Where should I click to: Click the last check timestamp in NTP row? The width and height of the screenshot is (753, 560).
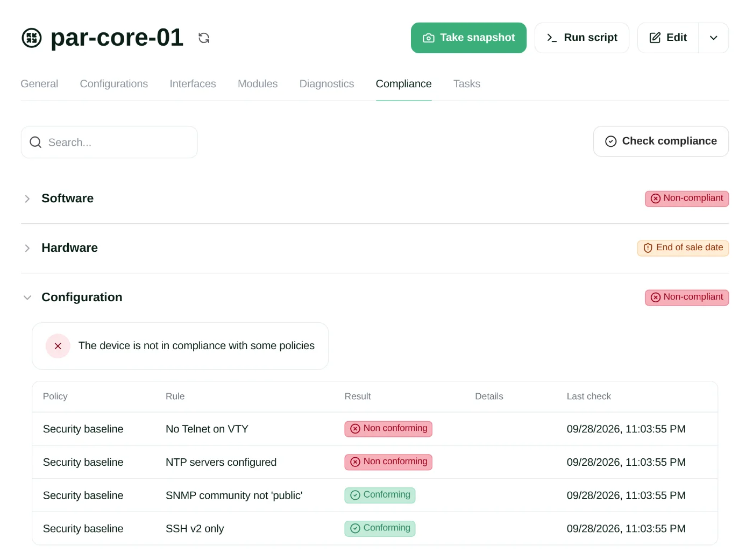(626, 463)
